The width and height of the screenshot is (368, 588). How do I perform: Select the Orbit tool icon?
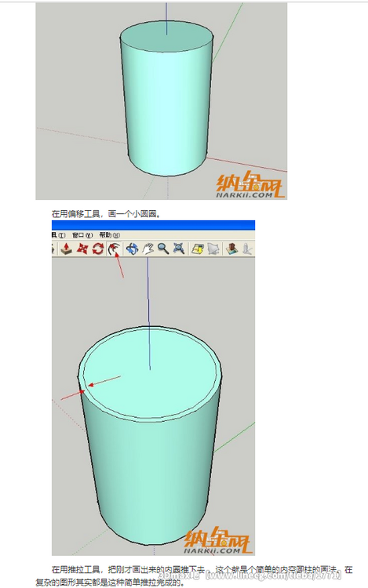(x=132, y=249)
